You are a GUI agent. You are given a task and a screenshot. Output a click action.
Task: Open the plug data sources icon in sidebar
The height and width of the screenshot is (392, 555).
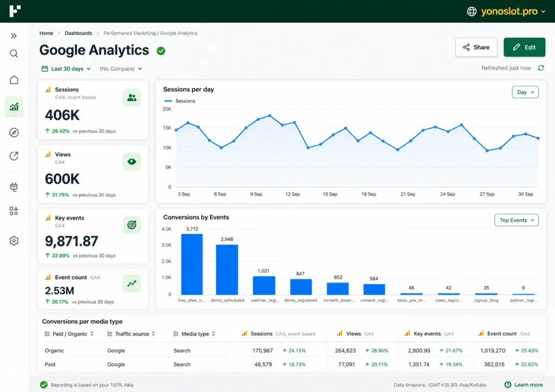tap(14, 187)
